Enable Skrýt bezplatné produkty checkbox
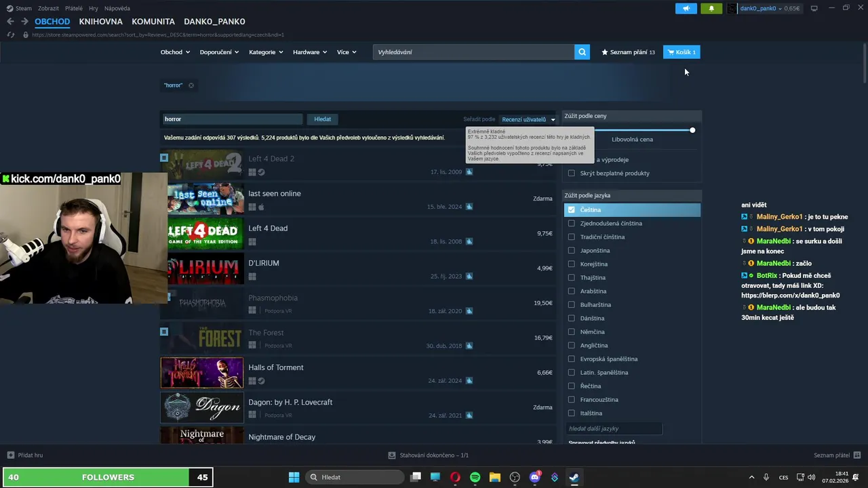This screenshot has width=868, height=488. tap(572, 174)
